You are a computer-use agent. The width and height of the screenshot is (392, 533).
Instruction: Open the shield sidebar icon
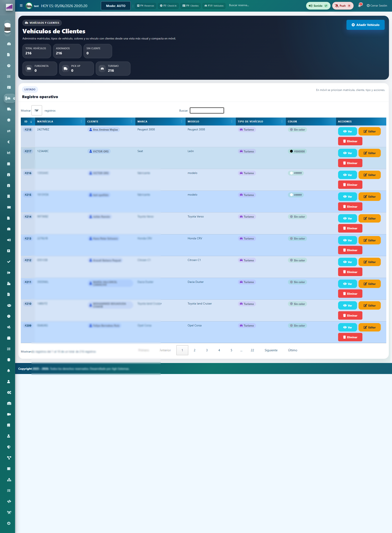click(x=9, y=447)
